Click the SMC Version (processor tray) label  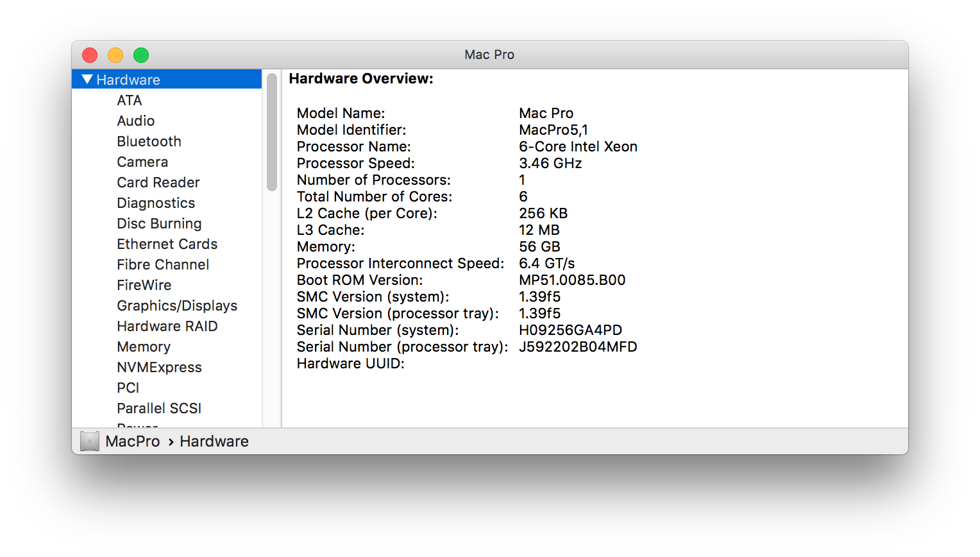point(398,313)
